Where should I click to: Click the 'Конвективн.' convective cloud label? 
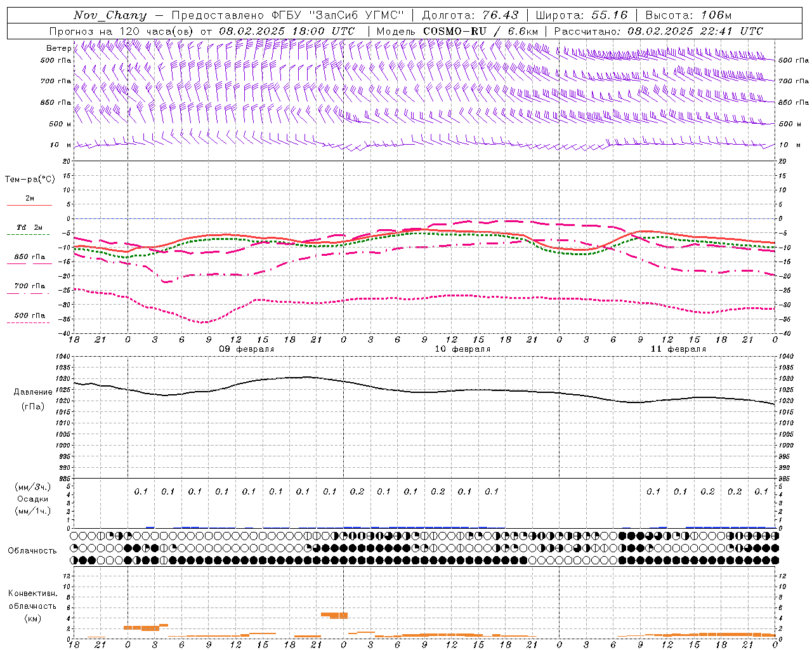[32, 594]
